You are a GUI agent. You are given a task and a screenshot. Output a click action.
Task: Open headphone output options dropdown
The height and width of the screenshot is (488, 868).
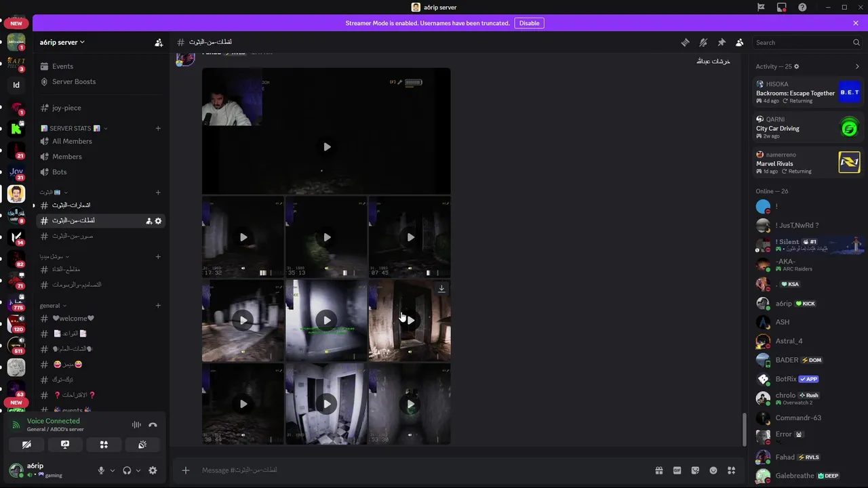[x=138, y=470]
